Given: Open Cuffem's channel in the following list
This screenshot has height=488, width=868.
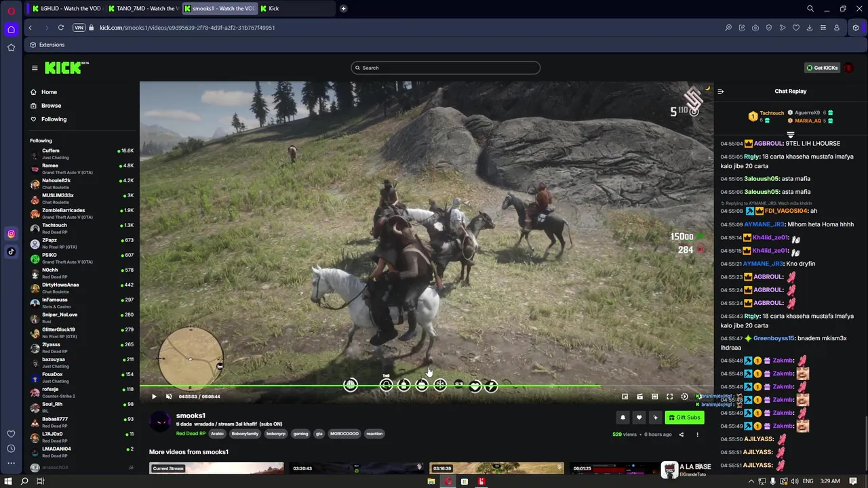Looking at the screenshot, I should tap(82, 154).
